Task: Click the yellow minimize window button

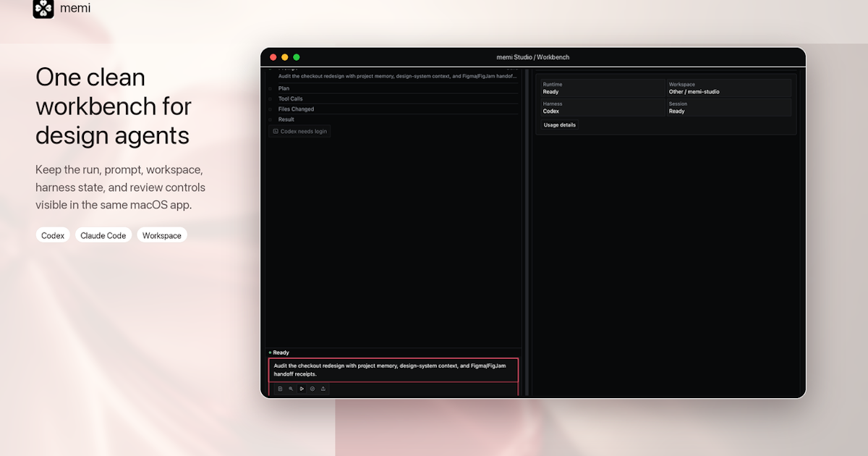Action: tap(285, 57)
